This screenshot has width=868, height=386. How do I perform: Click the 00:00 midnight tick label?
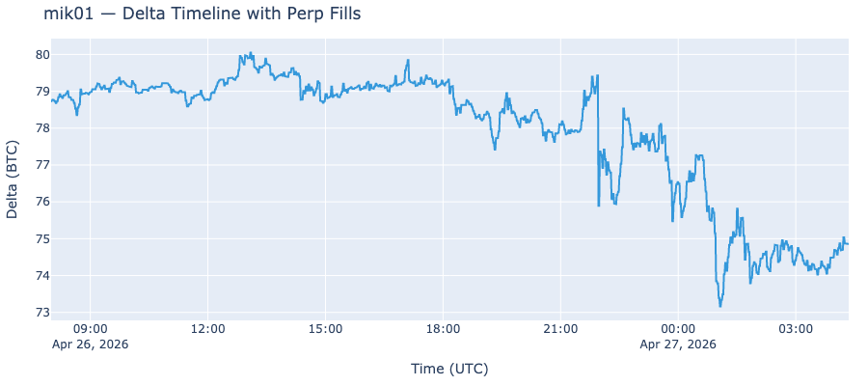[x=678, y=329]
